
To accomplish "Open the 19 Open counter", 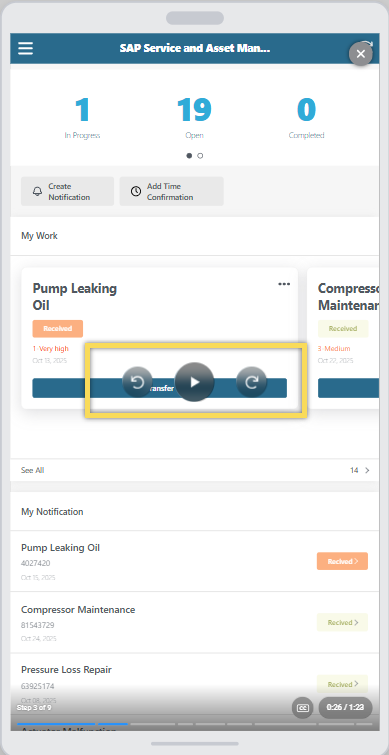I will tap(194, 117).
